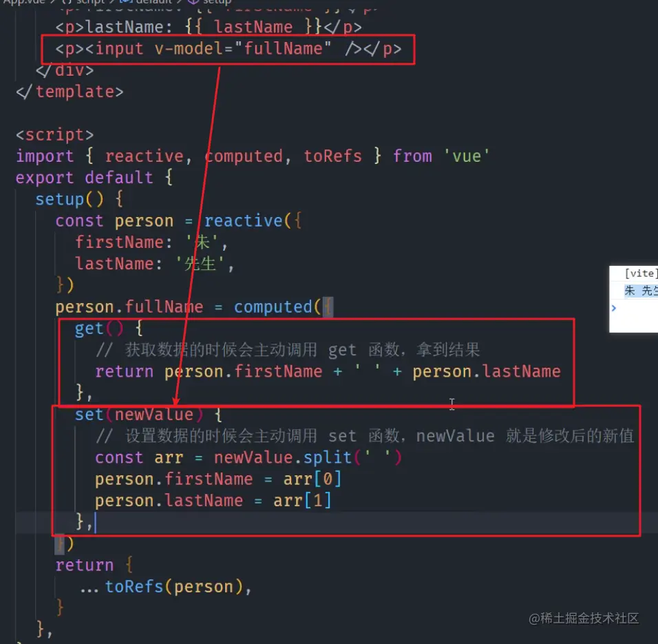Image resolution: width=658 pixels, height=644 pixels.
Task: Click the setup method cube icon in breadcrumb
Action: tap(193, 1)
